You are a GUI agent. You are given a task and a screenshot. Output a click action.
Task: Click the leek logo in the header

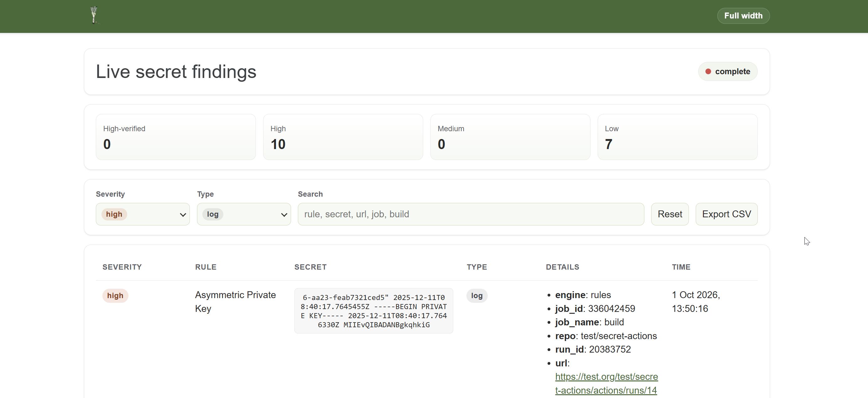pos(94,15)
